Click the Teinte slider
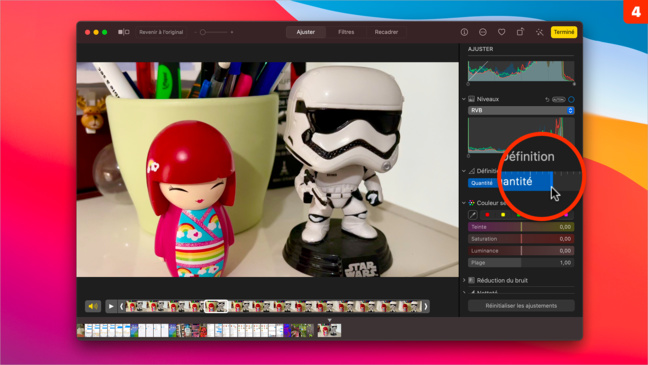 tap(521, 227)
